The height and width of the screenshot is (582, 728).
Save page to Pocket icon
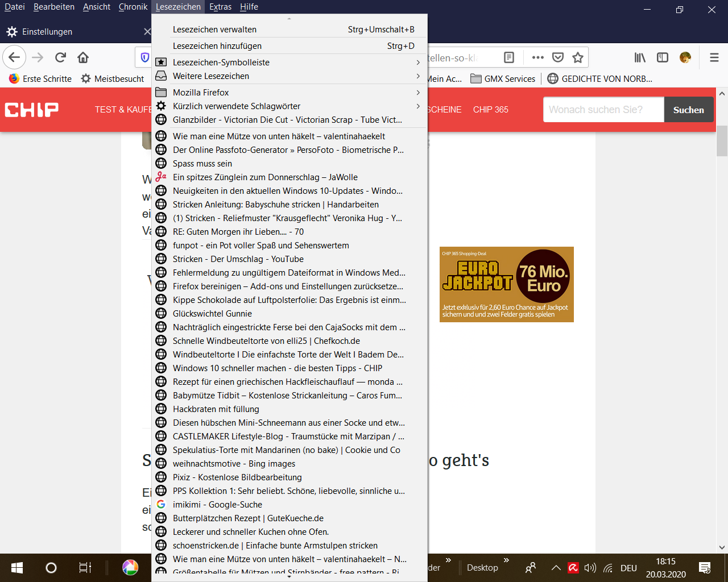(558, 57)
